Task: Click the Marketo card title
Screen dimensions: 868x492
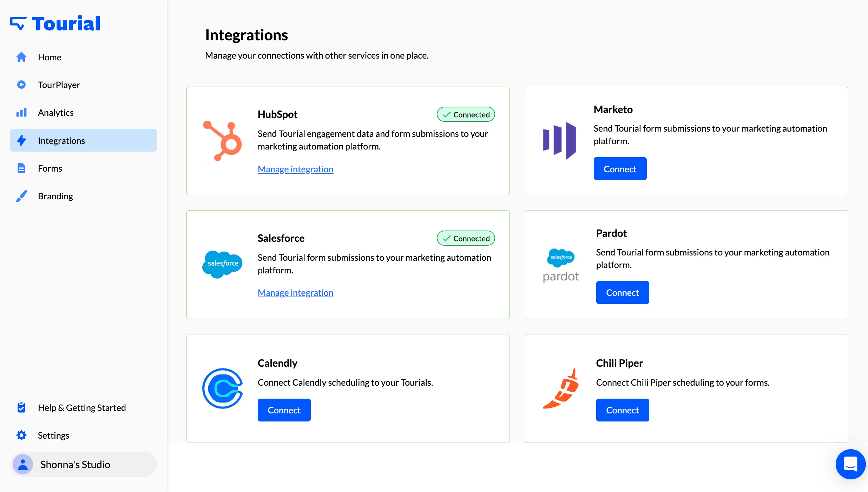Action: click(613, 109)
